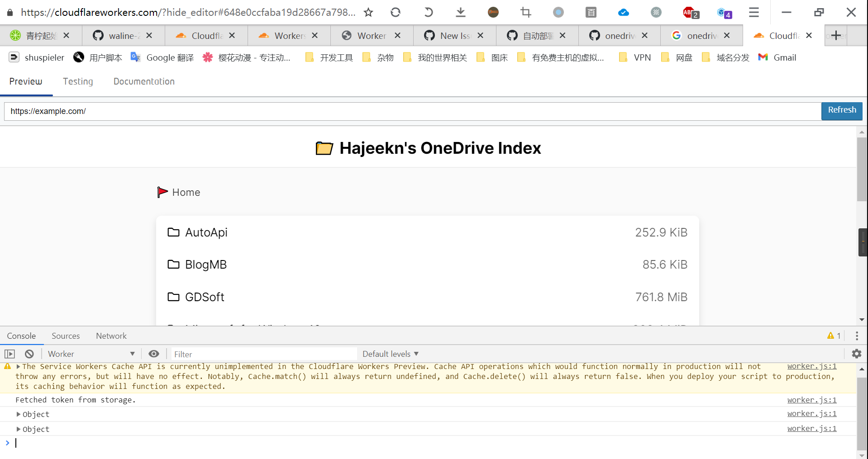This screenshot has height=459, width=868.
Task: Click the example.com URL input field
Action: pos(181,111)
